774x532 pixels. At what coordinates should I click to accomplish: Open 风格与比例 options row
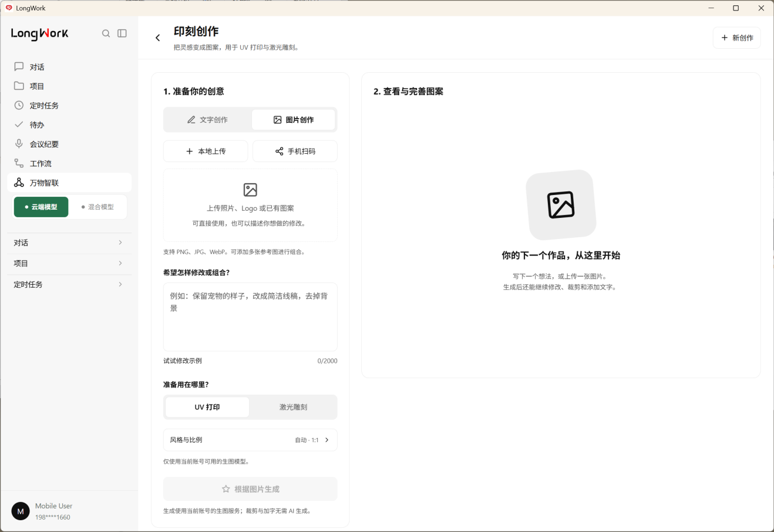pos(250,440)
